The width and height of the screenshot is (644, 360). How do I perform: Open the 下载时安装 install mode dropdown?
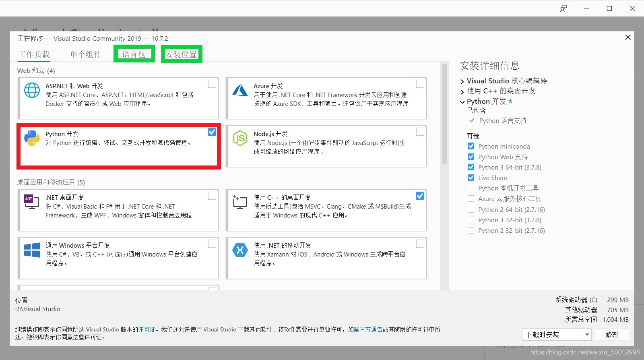click(557, 335)
